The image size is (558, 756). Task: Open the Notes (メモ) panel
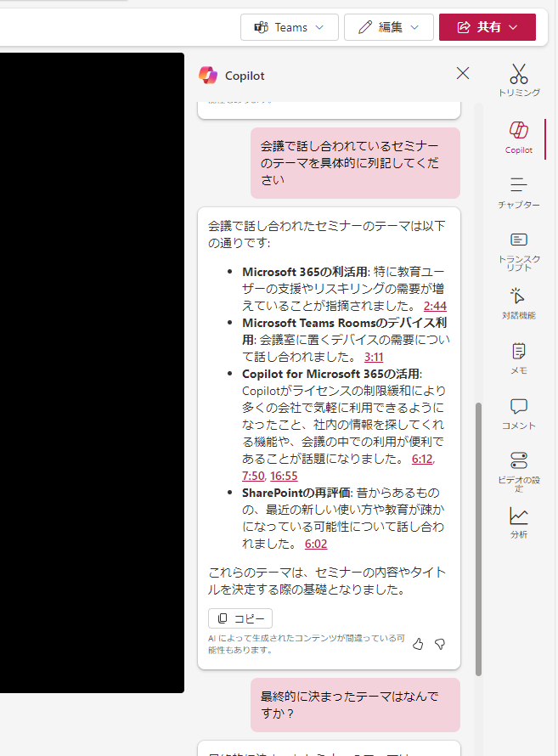click(x=518, y=358)
